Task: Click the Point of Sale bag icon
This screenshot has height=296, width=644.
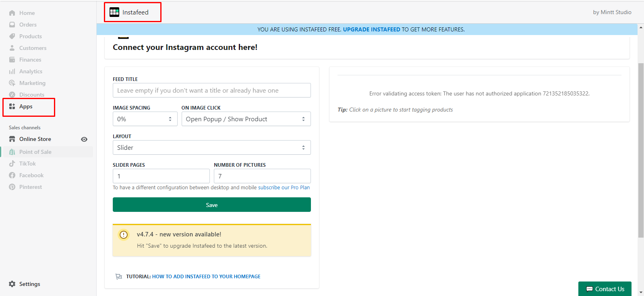Action: pos(12,152)
